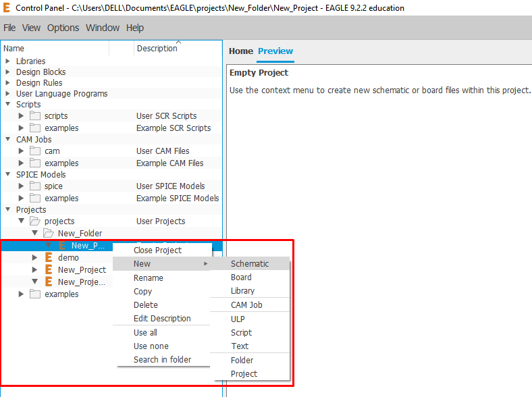Click the EAGLE application logo icon
The height and width of the screenshot is (397, 532).
pos(7,7)
